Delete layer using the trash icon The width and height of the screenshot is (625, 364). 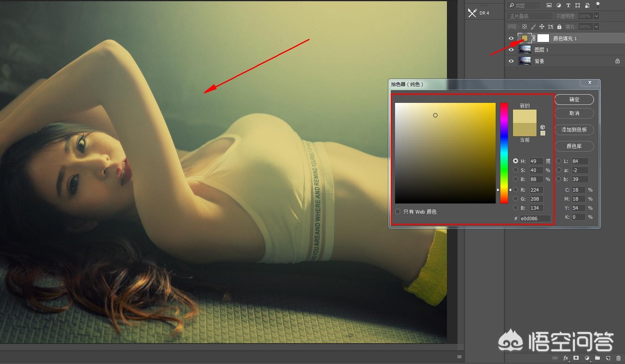(x=618, y=358)
